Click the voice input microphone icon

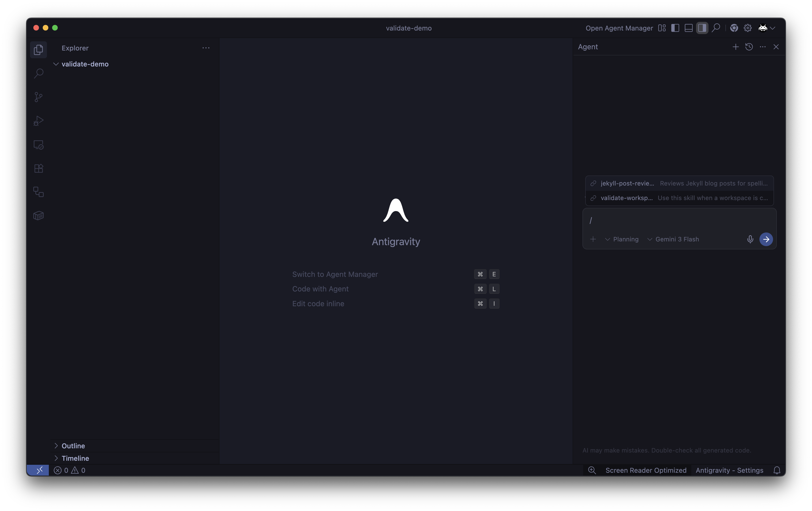pyautogui.click(x=750, y=239)
